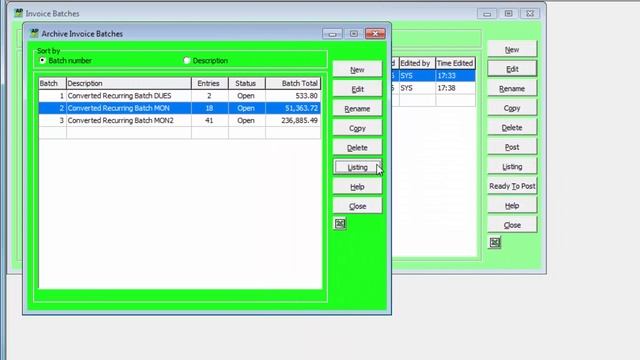Click Copy in Archive Invoice Batches
Screen dimensions: 640x360
click(x=357, y=128)
